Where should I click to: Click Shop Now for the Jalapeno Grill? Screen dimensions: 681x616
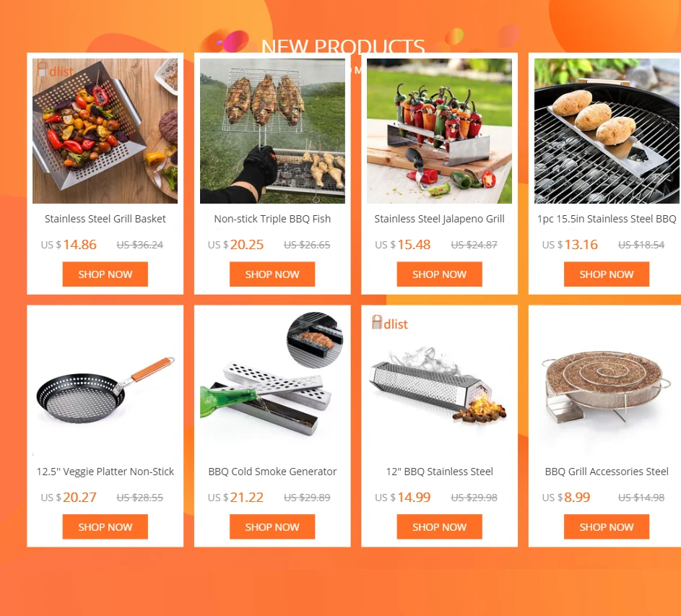pos(440,274)
